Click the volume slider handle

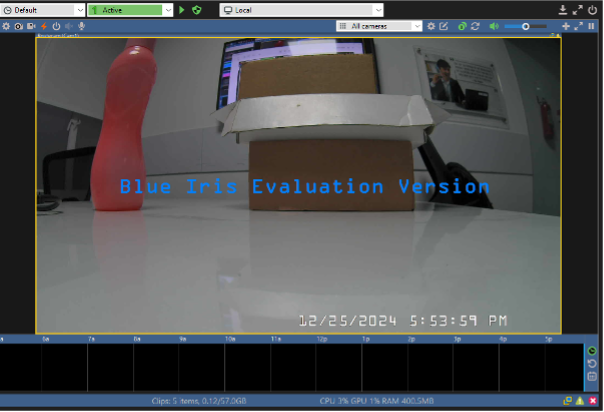[x=525, y=27]
